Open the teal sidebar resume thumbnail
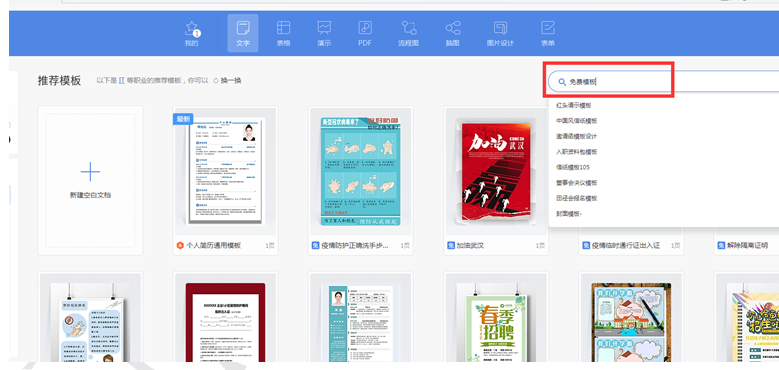 tap(360, 322)
